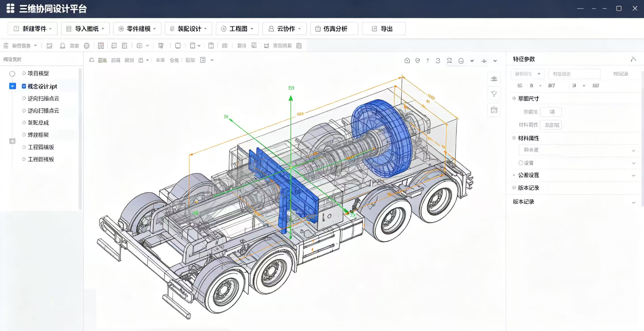Viewport: 644px width, 331px height.
Task: Click the person-shaped icon left of the helmet icon
Action: [450, 60]
